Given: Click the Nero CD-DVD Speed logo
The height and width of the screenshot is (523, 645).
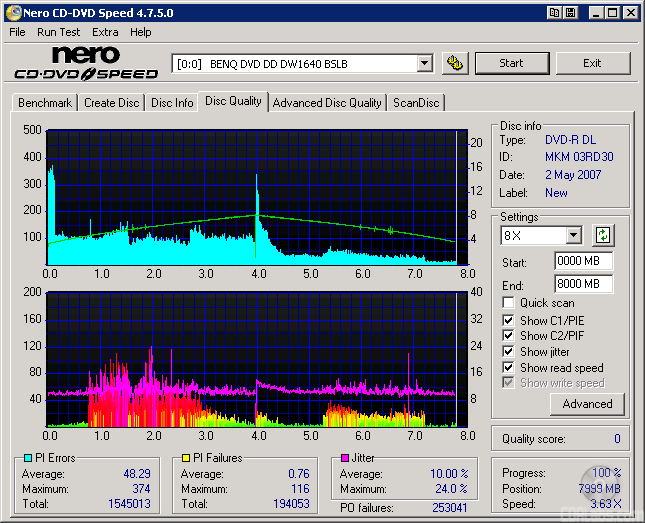Looking at the screenshot, I should tap(85, 62).
